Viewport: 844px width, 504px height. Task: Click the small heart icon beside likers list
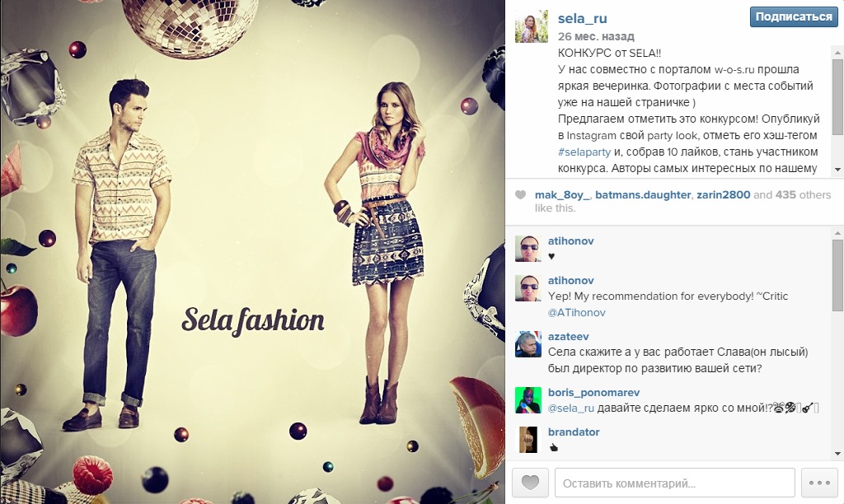point(521,194)
